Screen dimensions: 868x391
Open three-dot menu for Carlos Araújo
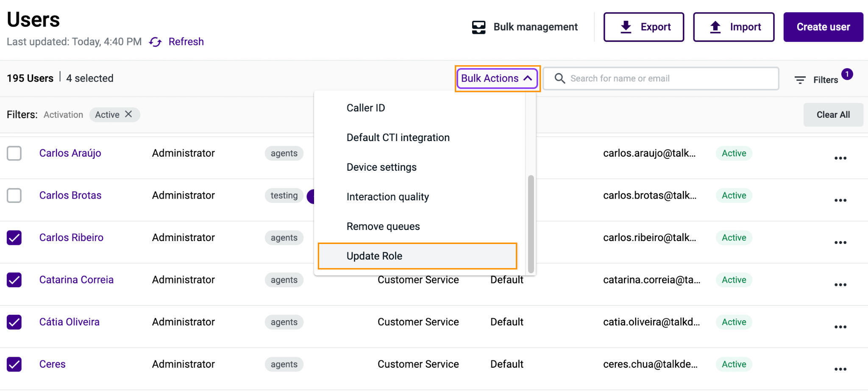click(840, 158)
